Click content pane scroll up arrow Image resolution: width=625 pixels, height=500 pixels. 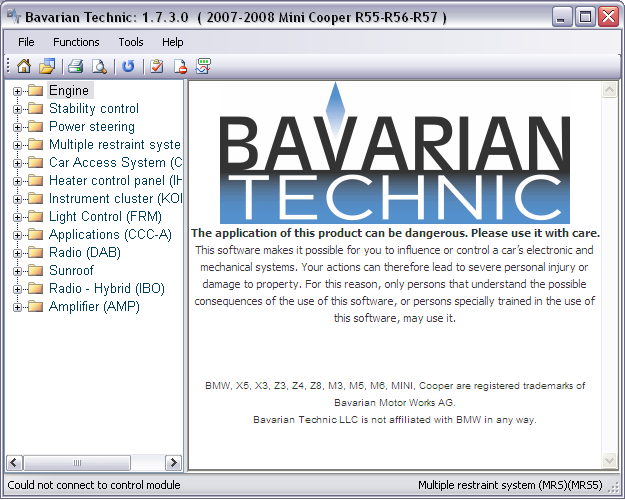tap(609, 90)
